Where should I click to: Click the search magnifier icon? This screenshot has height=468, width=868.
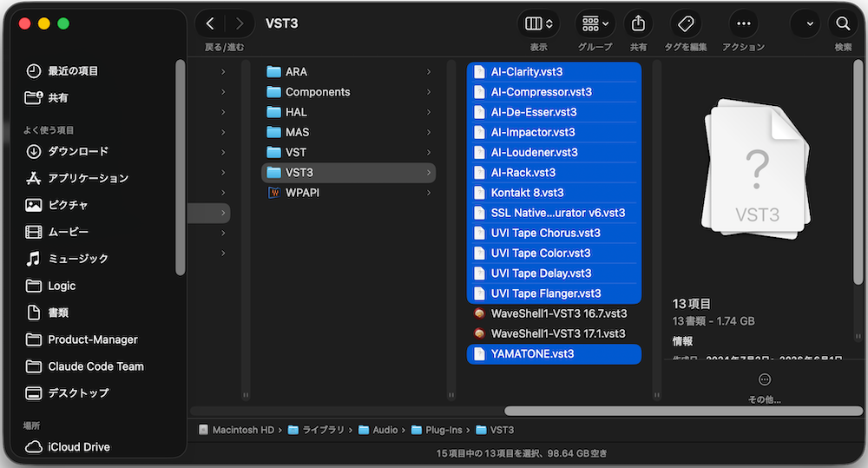pyautogui.click(x=843, y=23)
